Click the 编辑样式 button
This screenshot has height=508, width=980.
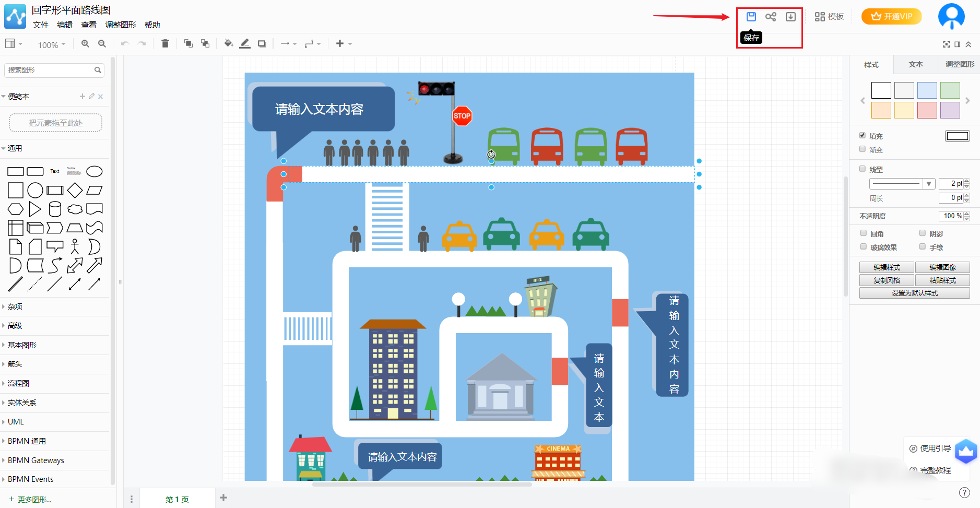click(x=887, y=267)
